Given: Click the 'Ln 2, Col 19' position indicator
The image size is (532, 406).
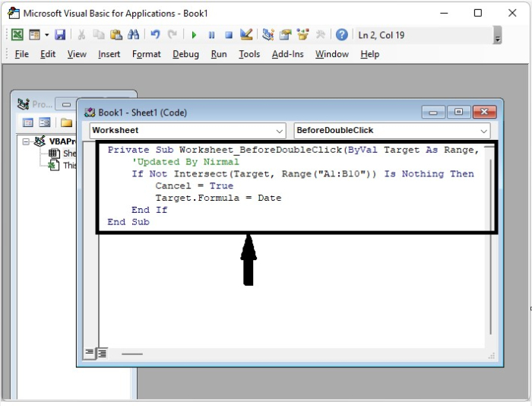Looking at the screenshot, I should point(382,35).
